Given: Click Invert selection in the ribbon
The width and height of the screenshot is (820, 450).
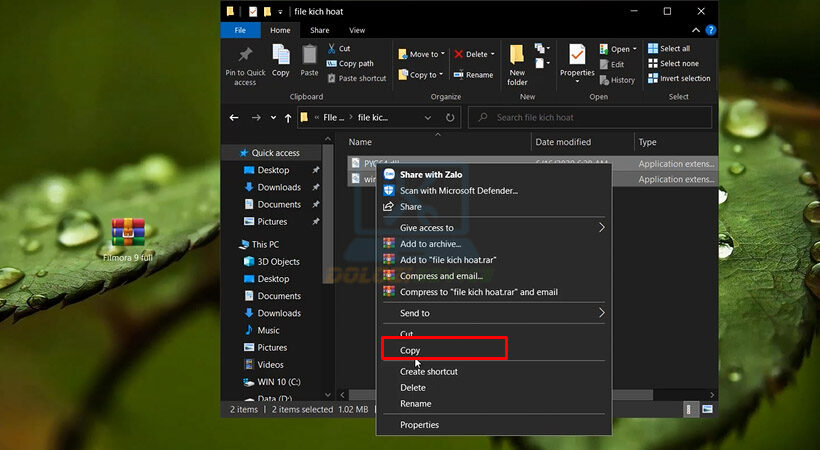Looking at the screenshot, I should pyautogui.click(x=685, y=78).
